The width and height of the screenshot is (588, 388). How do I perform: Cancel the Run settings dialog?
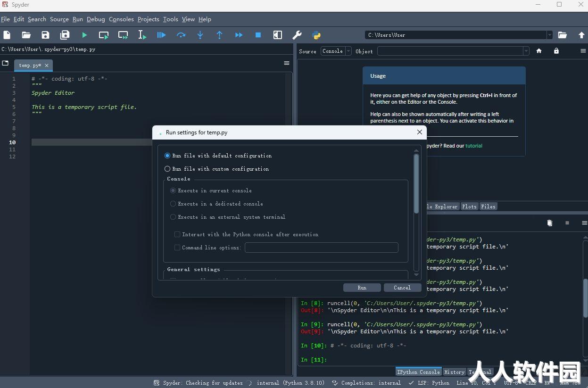[x=402, y=288]
